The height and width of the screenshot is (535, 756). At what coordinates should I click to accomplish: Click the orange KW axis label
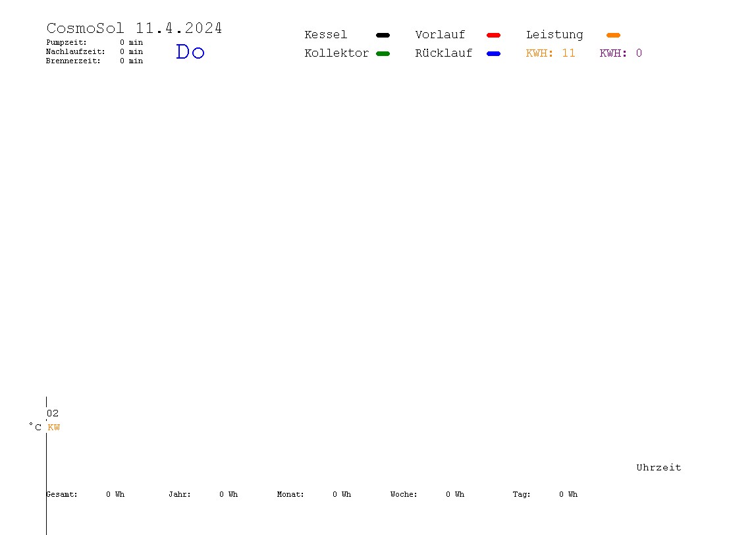(x=54, y=428)
